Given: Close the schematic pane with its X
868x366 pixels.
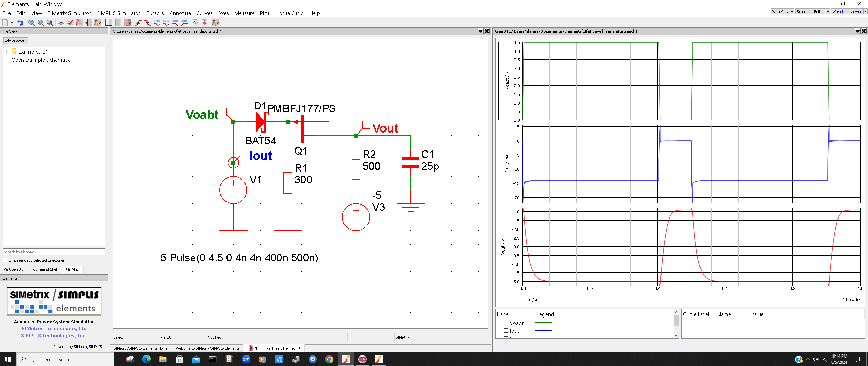Looking at the screenshot, I should pos(487,31).
